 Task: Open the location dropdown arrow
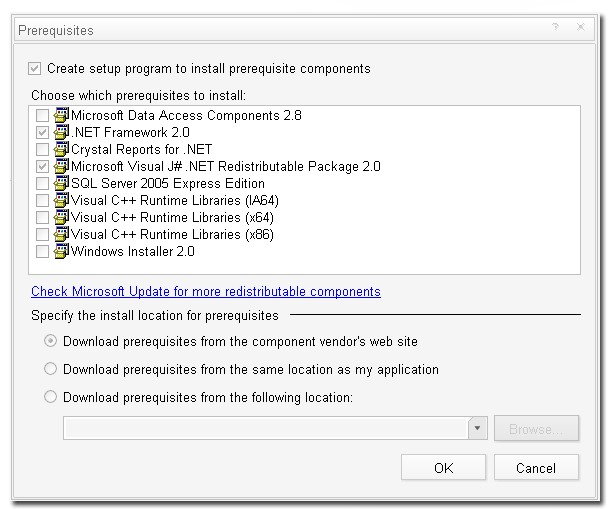coord(478,428)
